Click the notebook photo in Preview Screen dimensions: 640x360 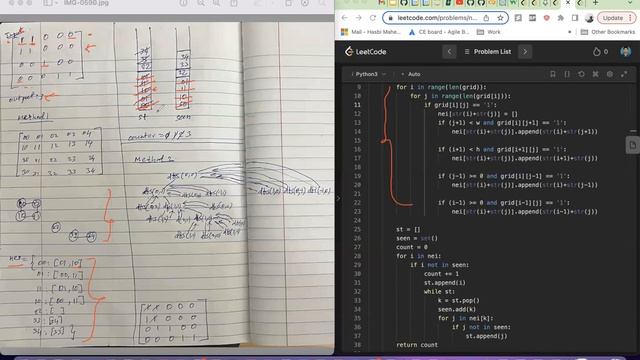point(167,183)
